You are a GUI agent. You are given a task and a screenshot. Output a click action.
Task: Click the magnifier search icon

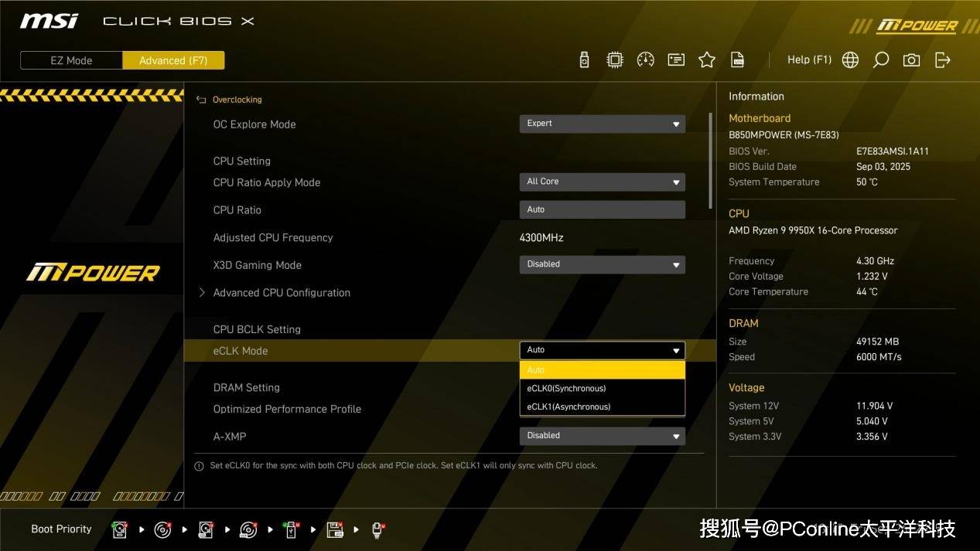click(x=880, y=60)
